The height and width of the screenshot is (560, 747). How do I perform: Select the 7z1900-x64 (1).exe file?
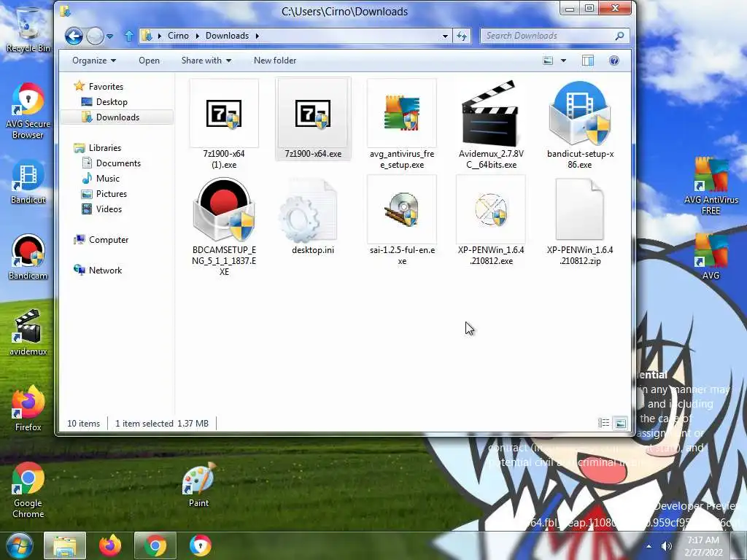(x=224, y=125)
